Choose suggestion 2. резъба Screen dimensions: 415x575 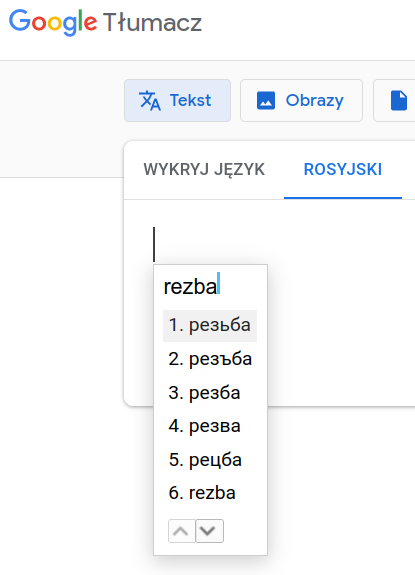coord(210,359)
